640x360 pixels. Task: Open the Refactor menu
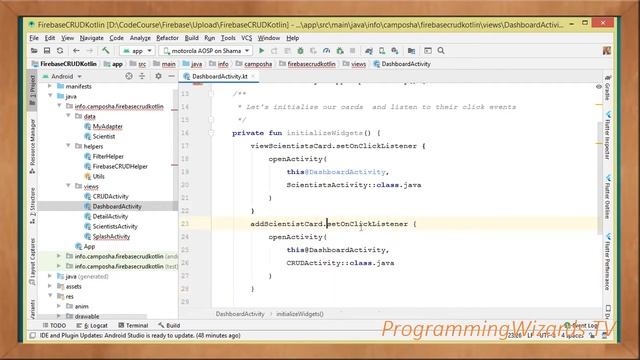pos(167,38)
